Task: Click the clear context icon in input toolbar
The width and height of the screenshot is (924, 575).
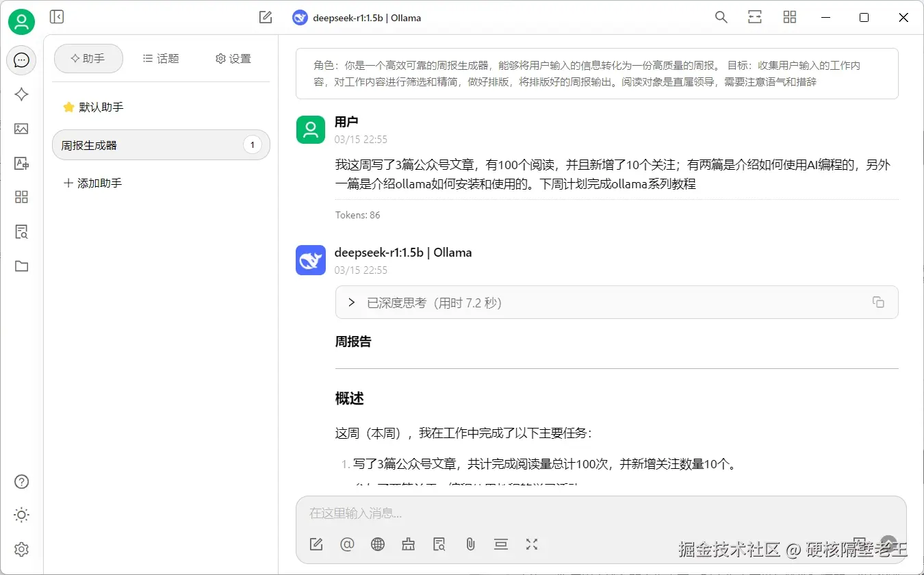Action: pyautogui.click(x=501, y=544)
